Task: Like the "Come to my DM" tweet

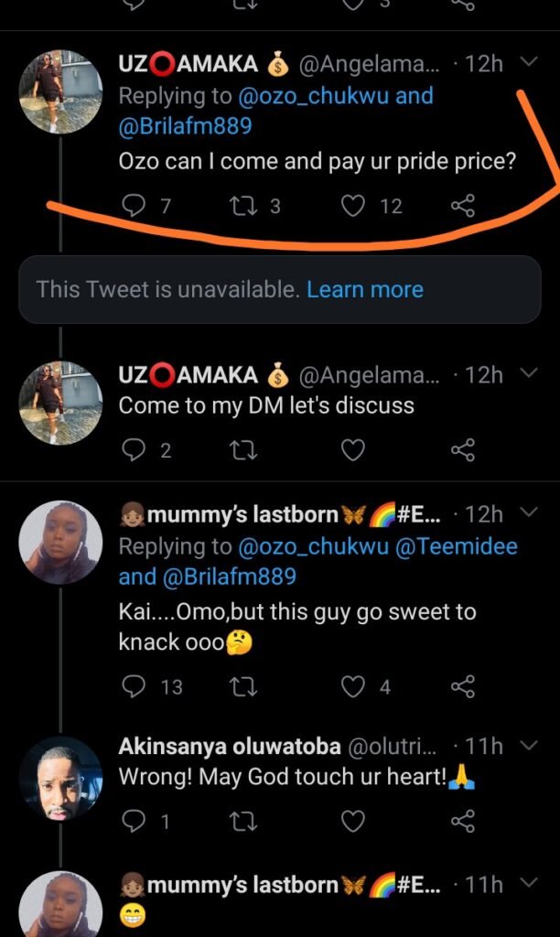Action: tap(353, 450)
